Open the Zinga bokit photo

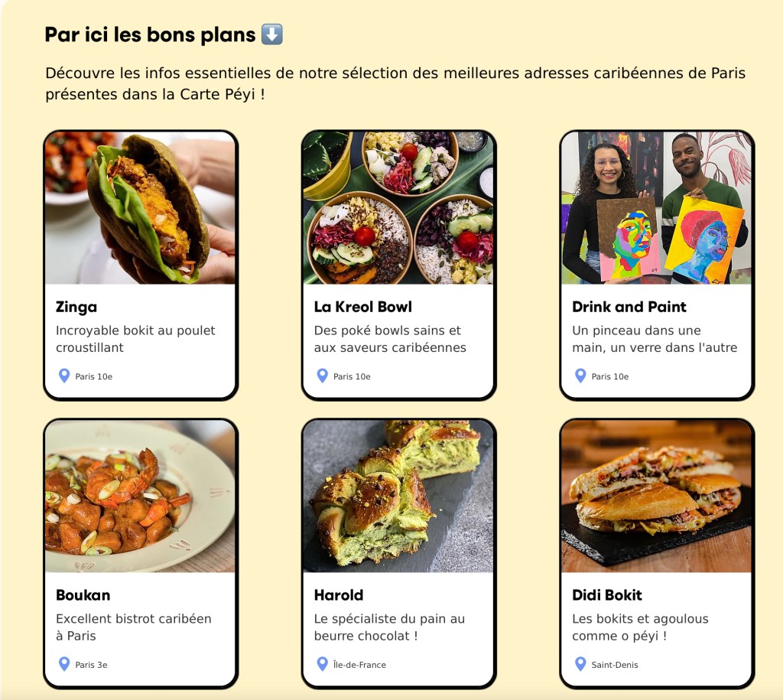(x=140, y=208)
